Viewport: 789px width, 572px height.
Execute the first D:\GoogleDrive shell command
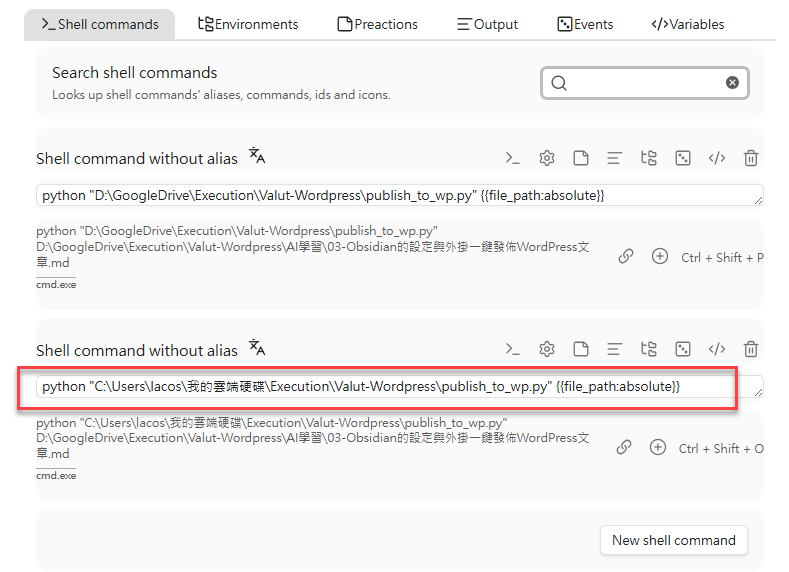point(513,158)
